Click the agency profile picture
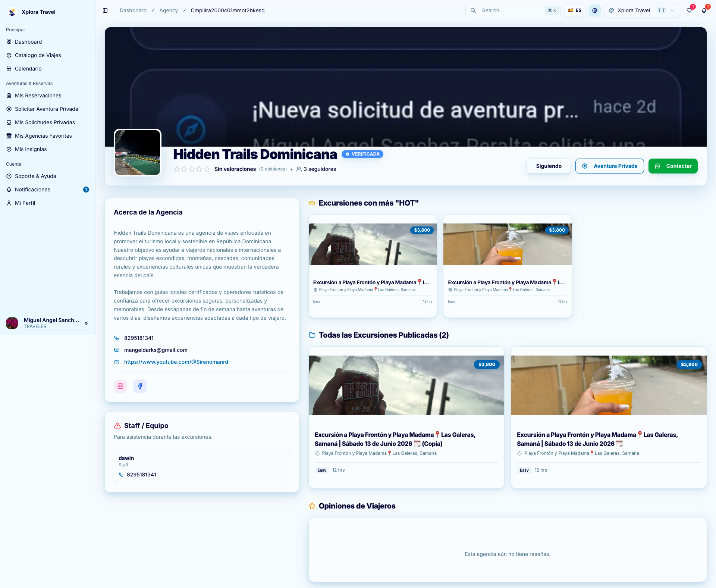Image resolution: width=716 pixels, height=588 pixels. click(x=138, y=152)
